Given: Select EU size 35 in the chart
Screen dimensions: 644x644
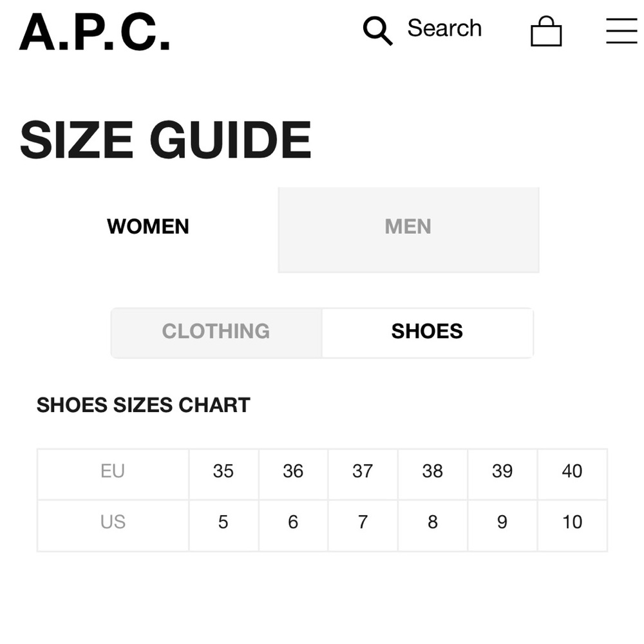Looking at the screenshot, I should [223, 472].
